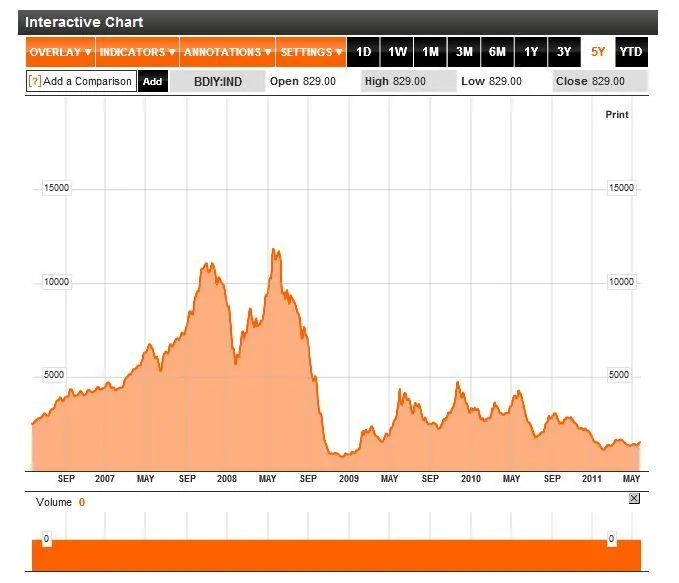Open the Overlay dropdown menu

point(60,52)
